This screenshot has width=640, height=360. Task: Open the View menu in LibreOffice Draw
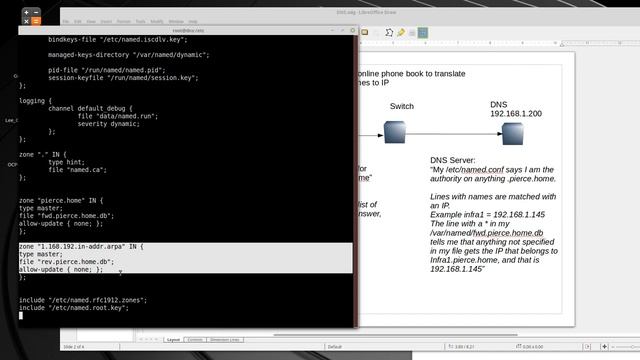tap(91, 21)
